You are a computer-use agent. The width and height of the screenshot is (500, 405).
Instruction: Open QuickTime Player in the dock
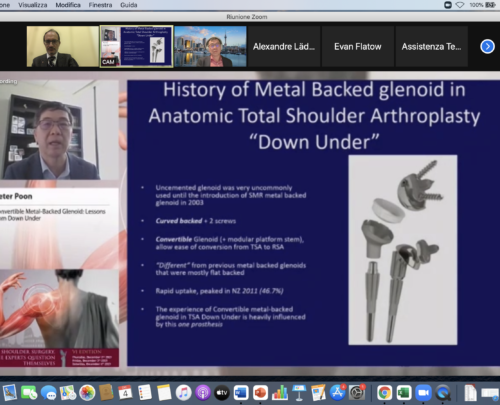(443, 393)
